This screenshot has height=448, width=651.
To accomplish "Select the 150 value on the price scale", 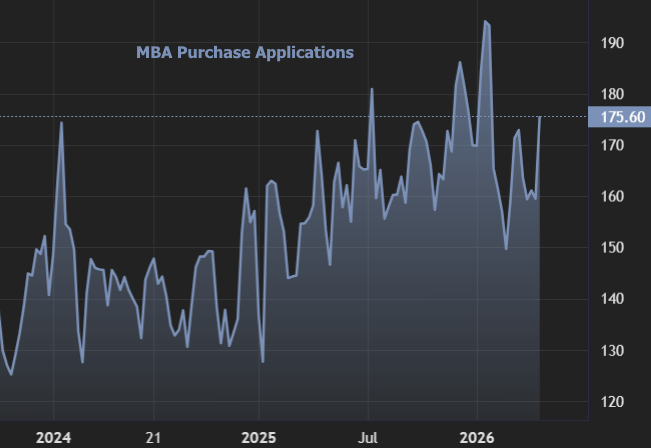I will [x=613, y=248].
